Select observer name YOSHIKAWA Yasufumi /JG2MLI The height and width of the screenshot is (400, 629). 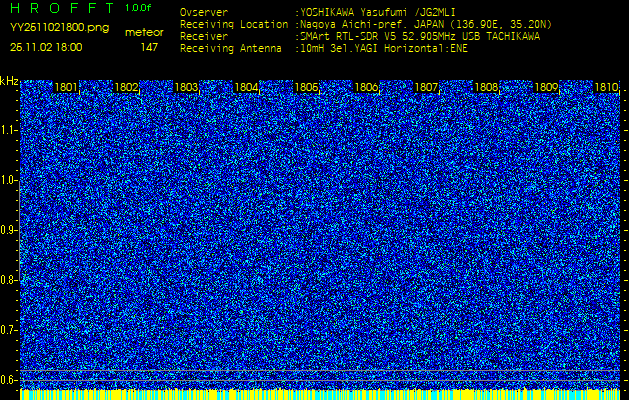coord(377,12)
